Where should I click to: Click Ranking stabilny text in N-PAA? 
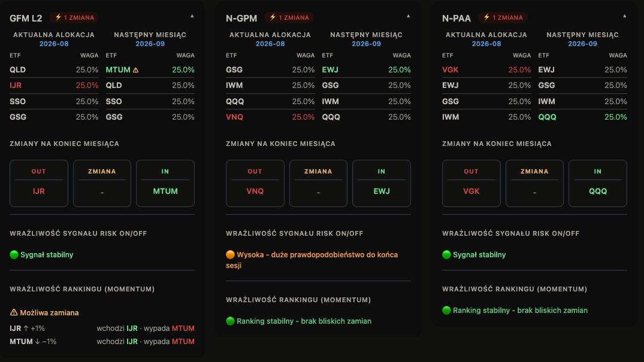521,311
